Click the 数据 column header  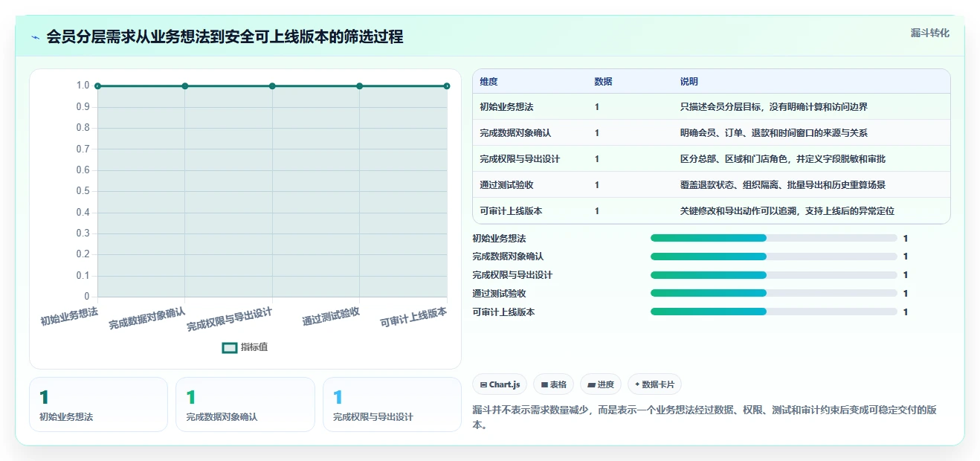603,82
